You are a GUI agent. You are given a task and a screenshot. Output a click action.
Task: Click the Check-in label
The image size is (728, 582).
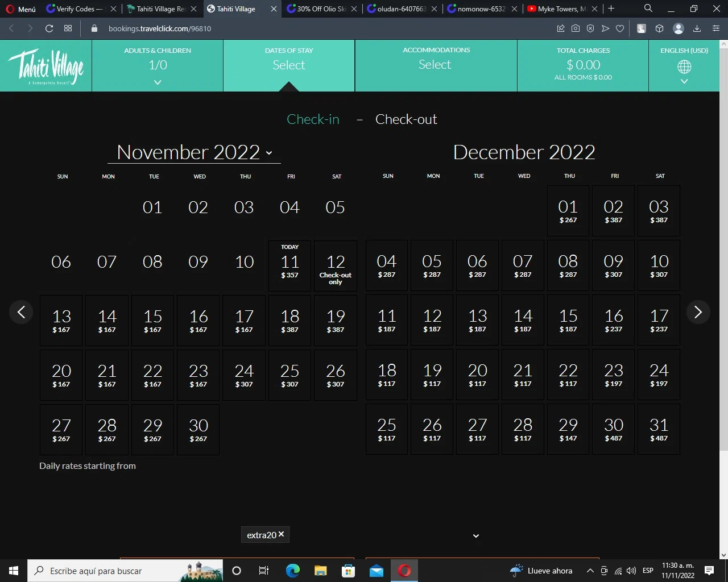[x=313, y=119]
